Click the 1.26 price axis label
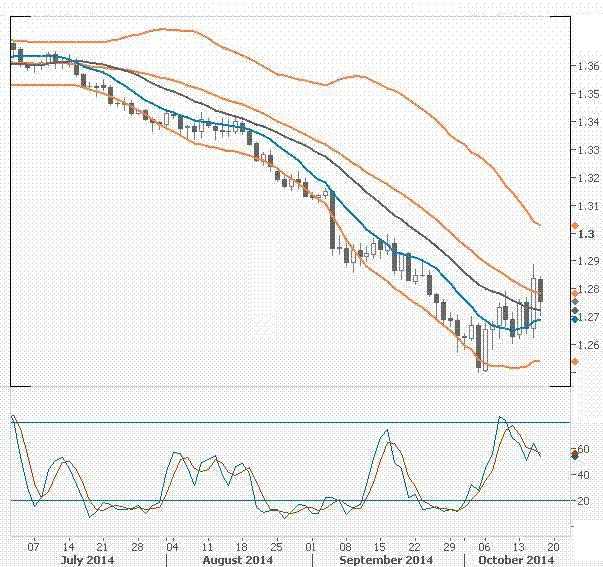This screenshot has height=567, width=603. 589,345
